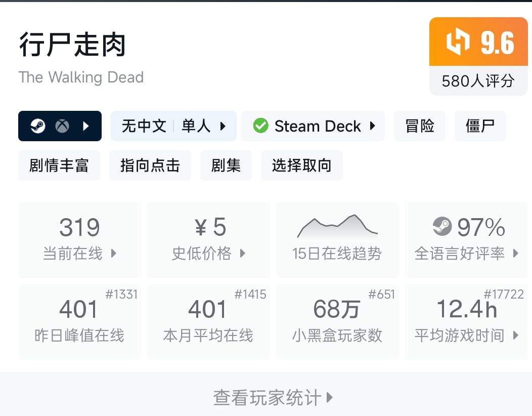The height and width of the screenshot is (416, 532).
Task: Select the 选择取向 tag
Action: tap(301, 165)
